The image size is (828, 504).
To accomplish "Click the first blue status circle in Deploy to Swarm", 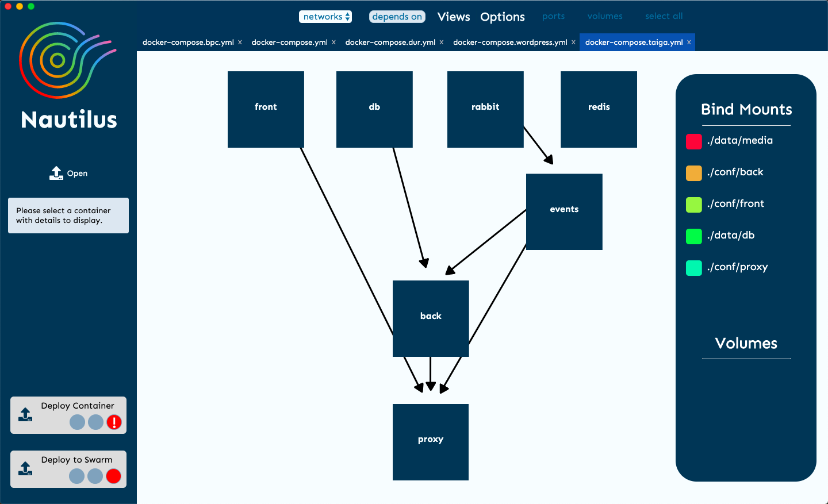I will (76, 476).
